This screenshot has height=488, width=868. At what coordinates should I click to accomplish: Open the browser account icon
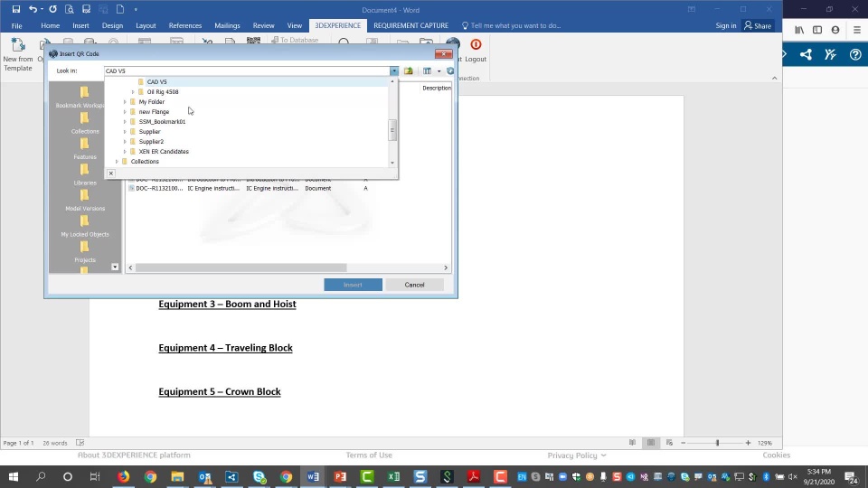point(835,30)
